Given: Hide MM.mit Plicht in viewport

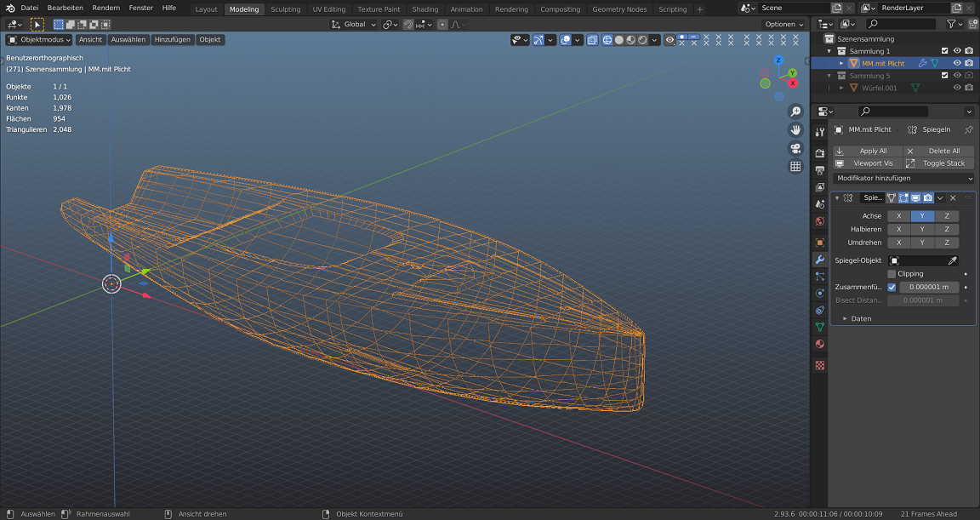Looking at the screenshot, I should [957, 63].
